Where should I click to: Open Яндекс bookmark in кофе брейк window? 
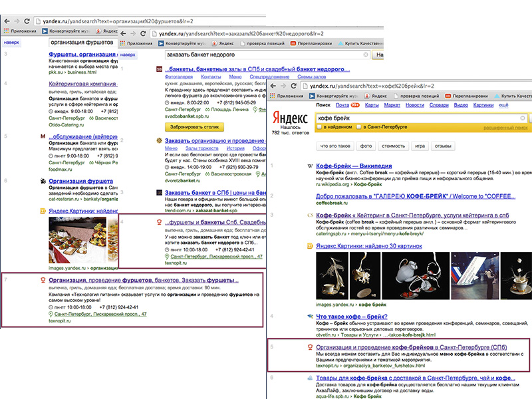coord(376,96)
